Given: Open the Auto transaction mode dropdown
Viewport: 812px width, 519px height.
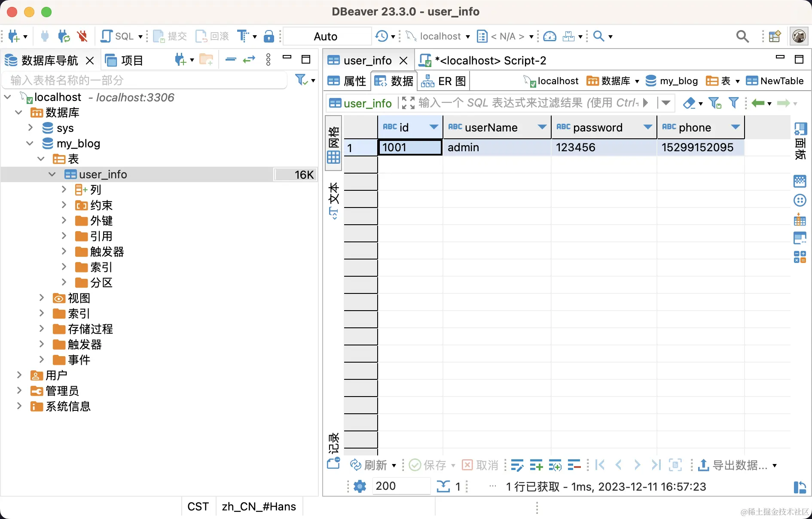Looking at the screenshot, I should (327, 37).
